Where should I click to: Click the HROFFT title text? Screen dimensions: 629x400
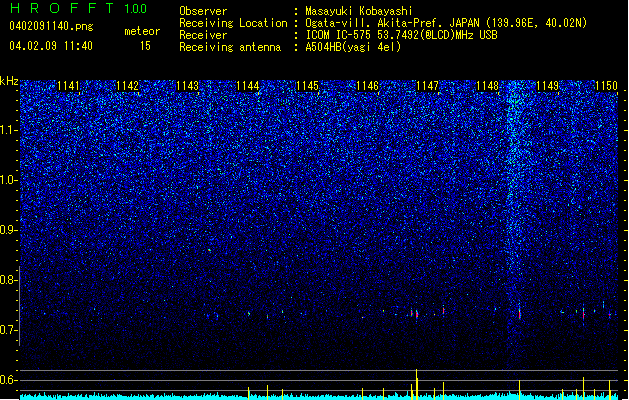(x=62, y=8)
